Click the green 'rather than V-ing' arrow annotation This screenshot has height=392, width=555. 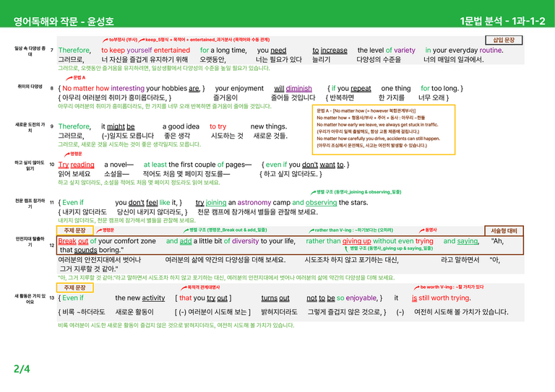(x=311, y=230)
